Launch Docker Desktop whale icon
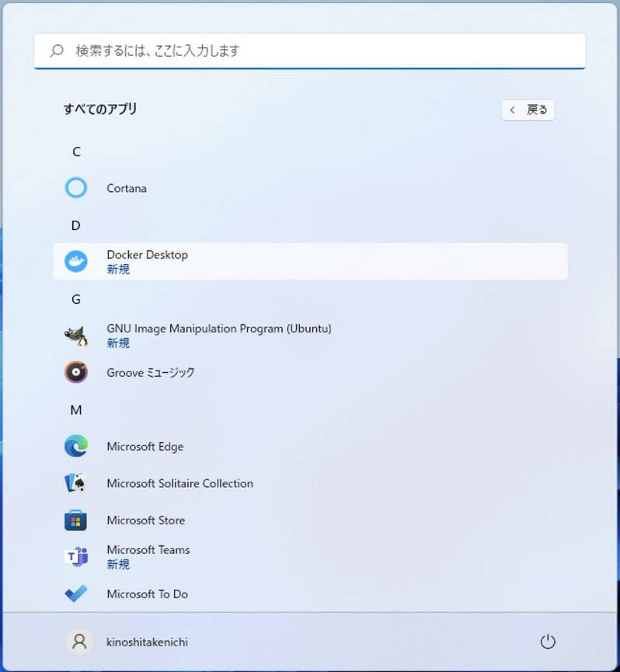The width and height of the screenshot is (620, 672). 76,262
